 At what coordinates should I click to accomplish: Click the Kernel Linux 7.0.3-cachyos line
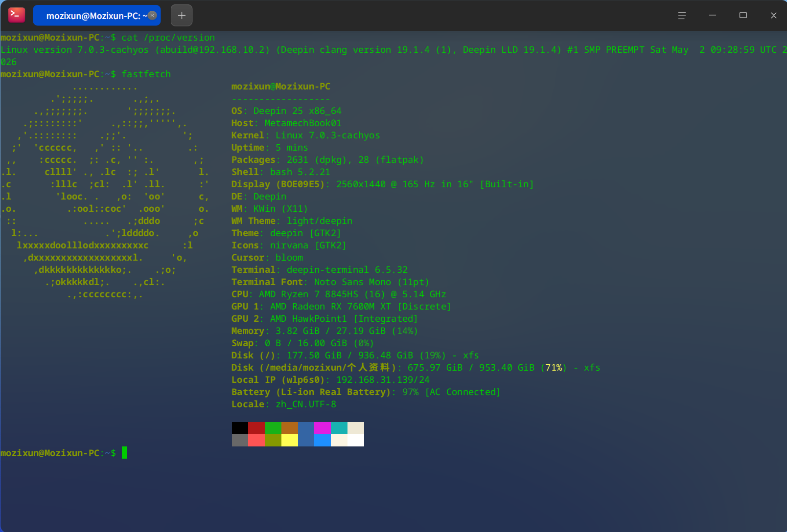click(x=305, y=135)
